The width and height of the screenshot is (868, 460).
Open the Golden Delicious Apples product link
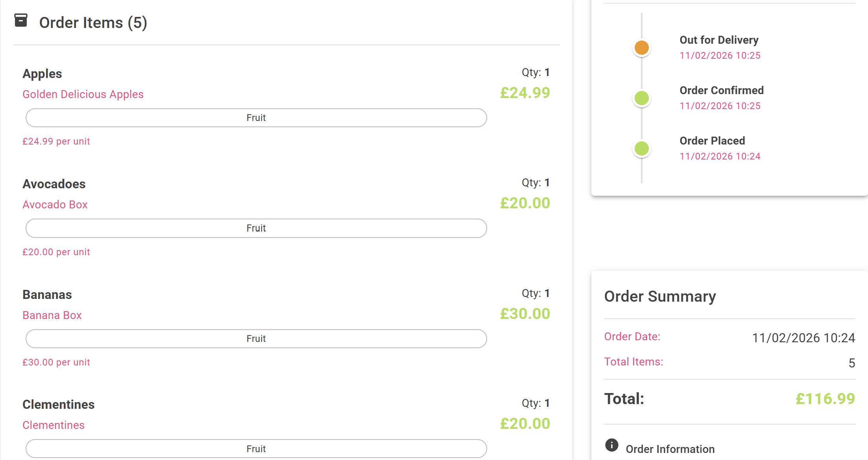[x=83, y=95]
